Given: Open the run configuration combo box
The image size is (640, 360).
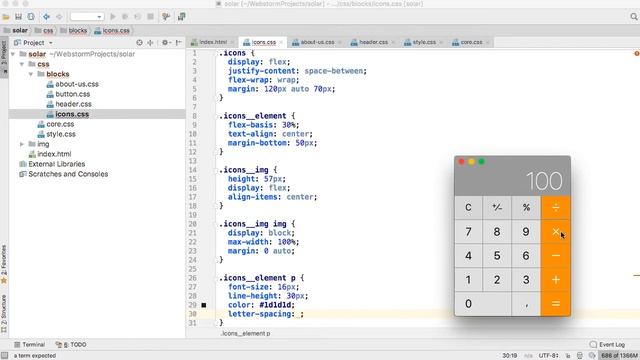Looking at the screenshot, I should pos(87,17).
